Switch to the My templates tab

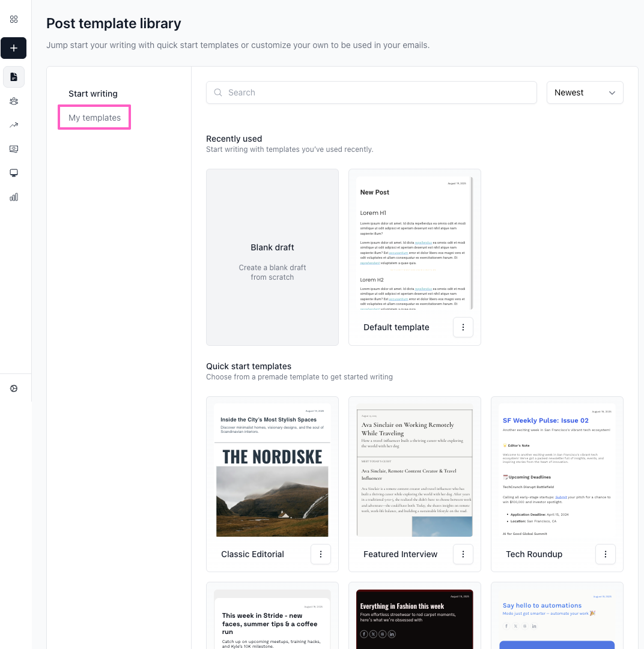tap(94, 118)
